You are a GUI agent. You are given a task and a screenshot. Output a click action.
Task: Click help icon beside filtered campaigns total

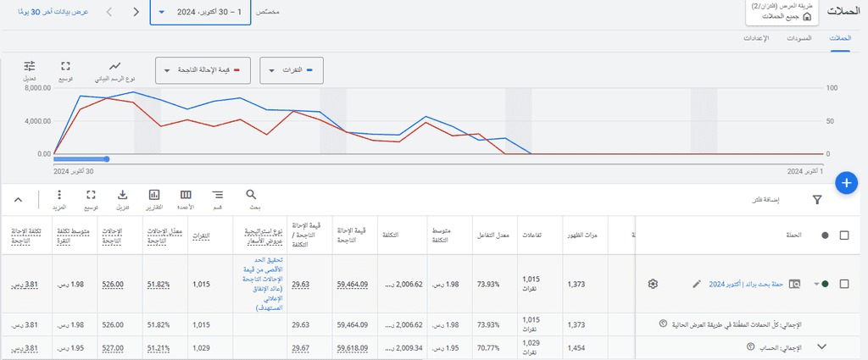[x=663, y=324]
